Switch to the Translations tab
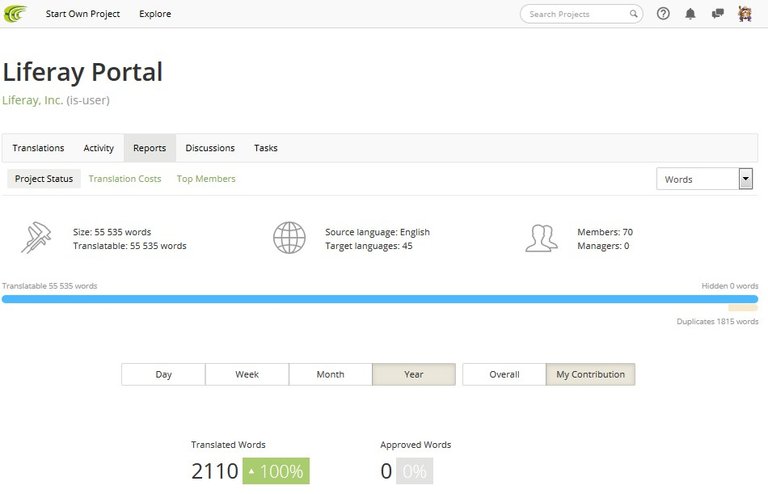Screen dimensions: 768x494 (x=38, y=148)
